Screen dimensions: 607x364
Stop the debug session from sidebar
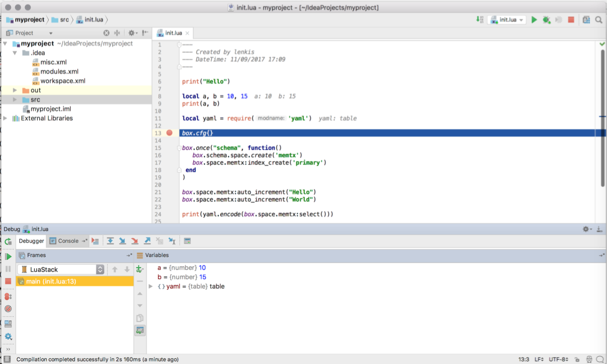coord(8,281)
